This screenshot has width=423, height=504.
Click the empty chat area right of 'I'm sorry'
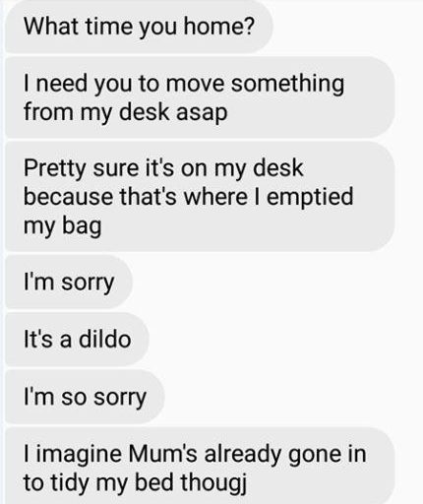(275, 283)
